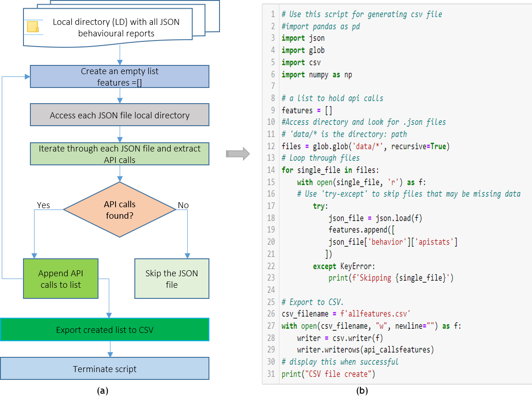Click the 'except KeyError:' line

pos(344,266)
